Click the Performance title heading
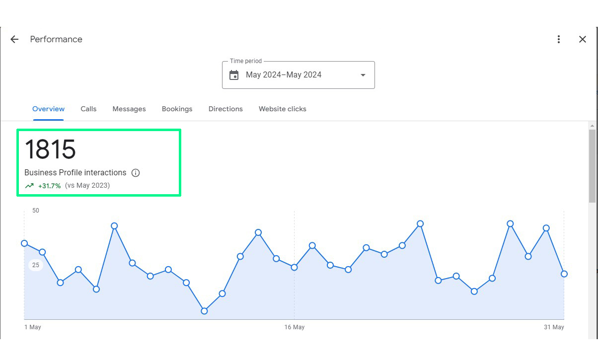The image size is (598, 364). (56, 39)
